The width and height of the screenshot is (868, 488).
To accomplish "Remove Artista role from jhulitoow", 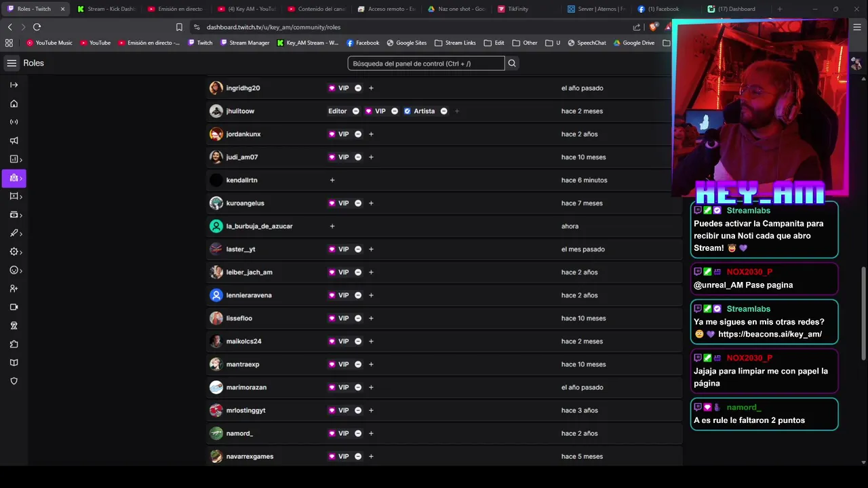I will click(443, 111).
